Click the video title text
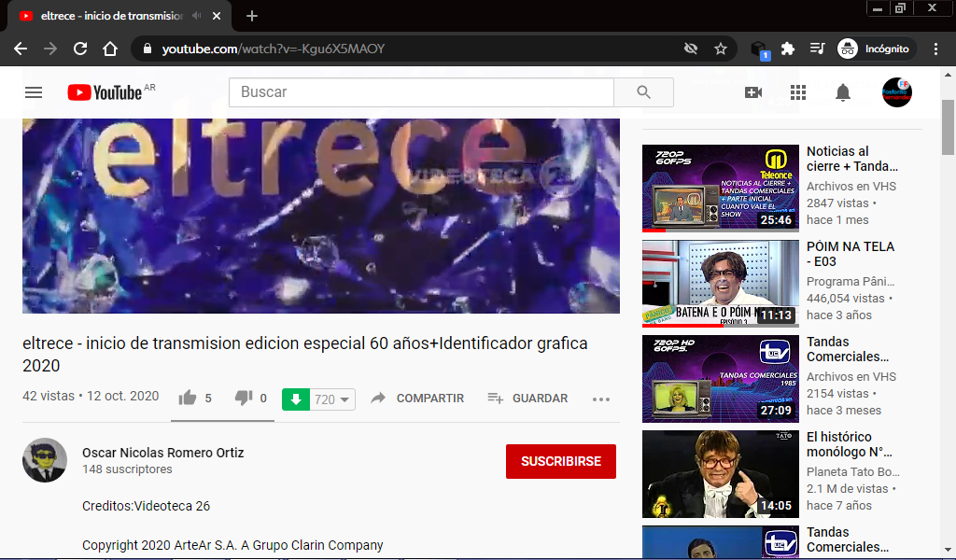Viewport: 956px width, 560px height. pyautogui.click(x=305, y=354)
